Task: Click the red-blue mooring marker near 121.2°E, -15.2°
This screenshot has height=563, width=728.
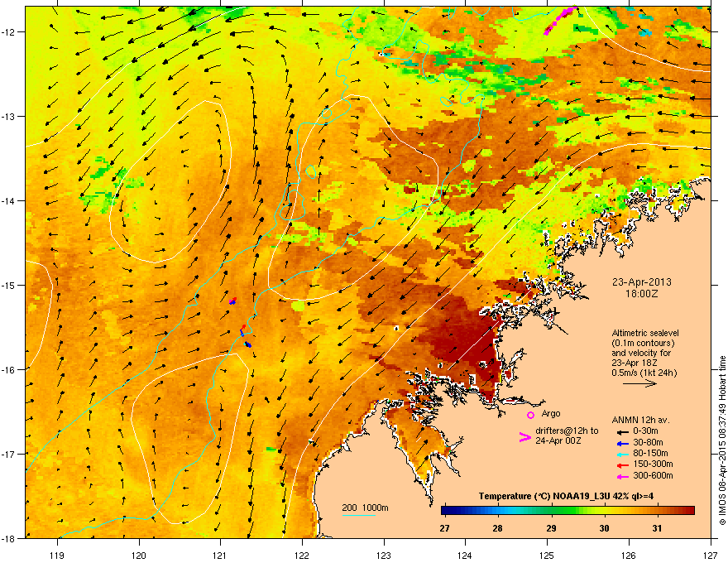Action: point(232,301)
